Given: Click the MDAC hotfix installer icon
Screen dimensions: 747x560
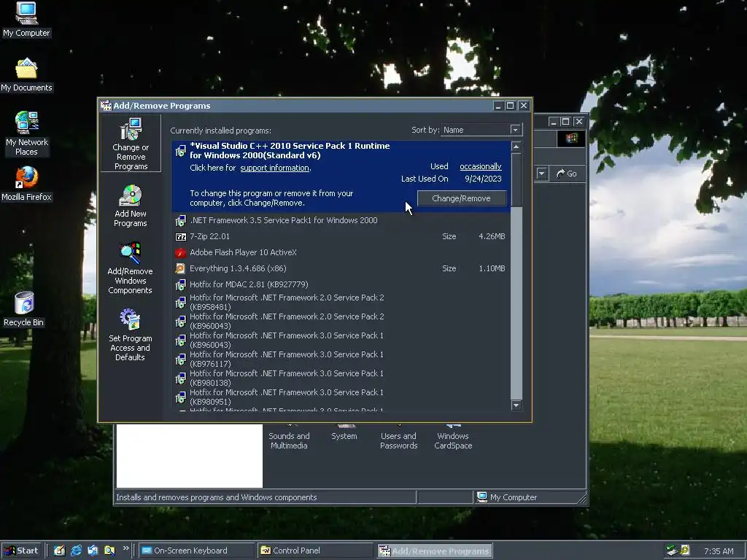Looking at the screenshot, I should tap(181, 285).
